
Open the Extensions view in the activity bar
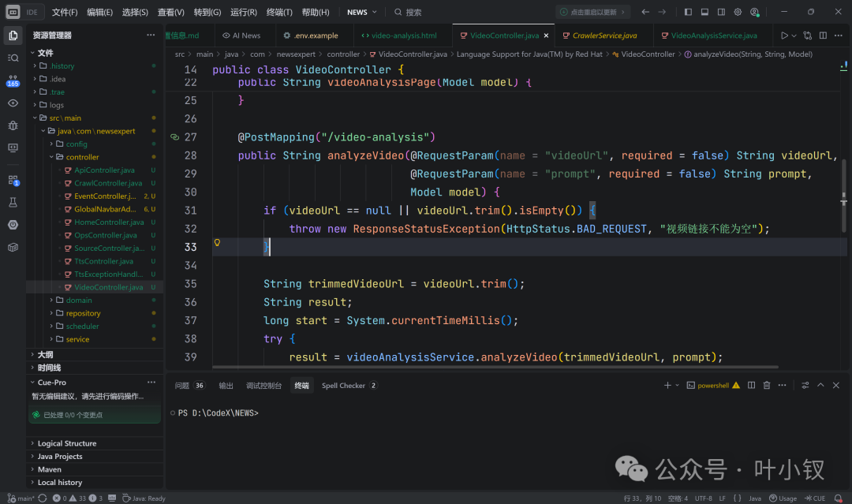13,181
